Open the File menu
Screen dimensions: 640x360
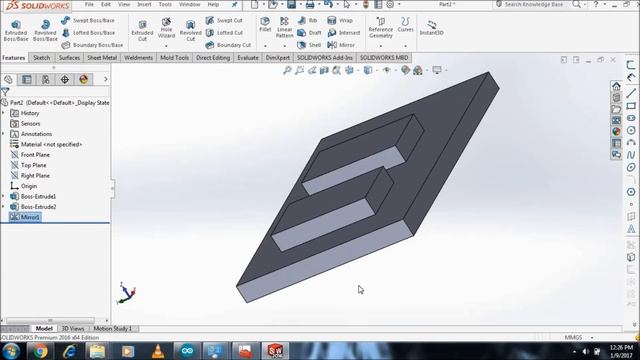coord(89,4)
